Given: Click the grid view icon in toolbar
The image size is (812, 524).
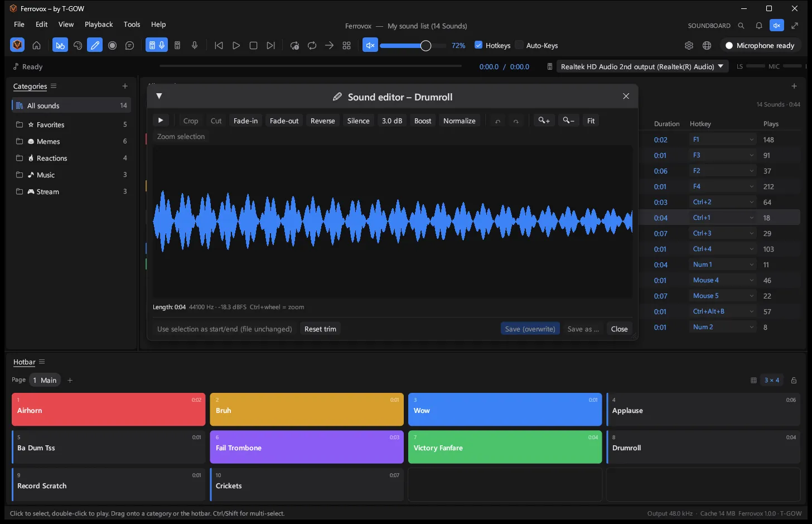Looking at the screenshot, I should 346,46.
